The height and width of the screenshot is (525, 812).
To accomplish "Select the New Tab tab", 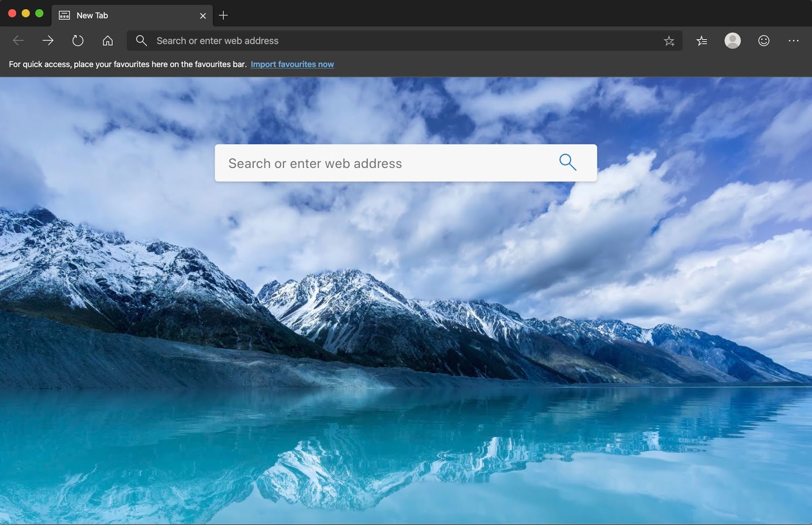I will [x=132, y=15].
